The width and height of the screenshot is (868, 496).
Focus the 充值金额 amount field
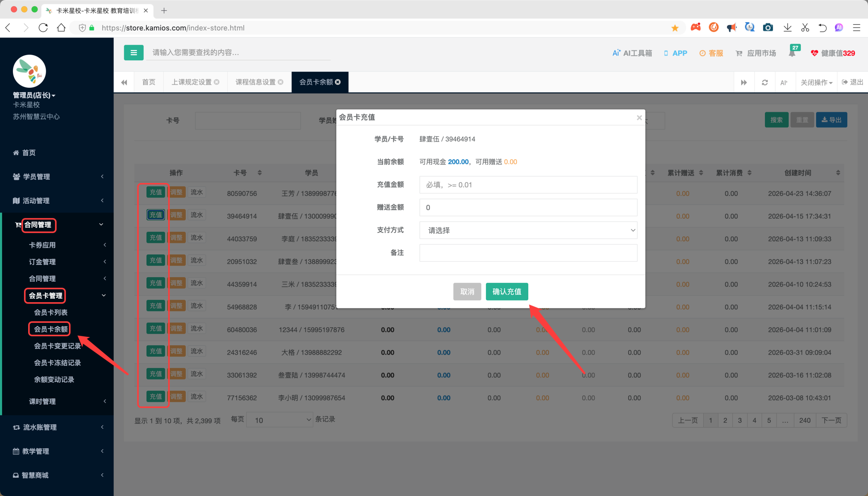click(x=528, y=185)
